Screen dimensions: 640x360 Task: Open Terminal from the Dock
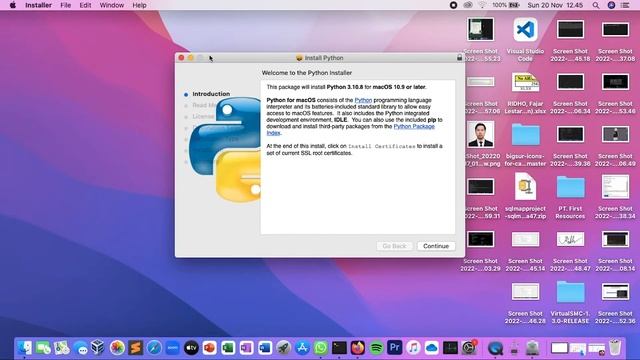tap(339, 348)
